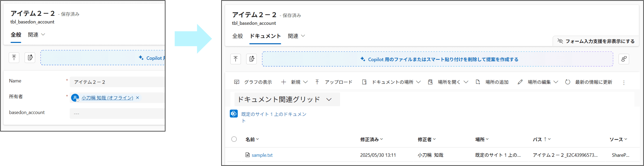The image size is (644, 166).
Task: Click the アップロード arrow icon
Action: click(317, 82)
